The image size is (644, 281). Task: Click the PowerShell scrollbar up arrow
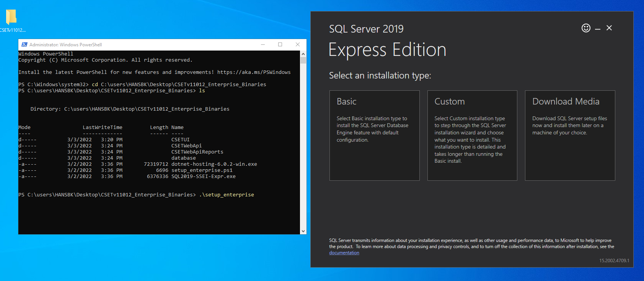303,54
